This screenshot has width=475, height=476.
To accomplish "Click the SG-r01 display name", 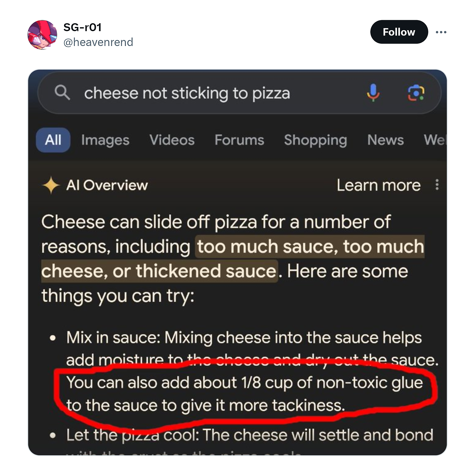I will 82,27.
